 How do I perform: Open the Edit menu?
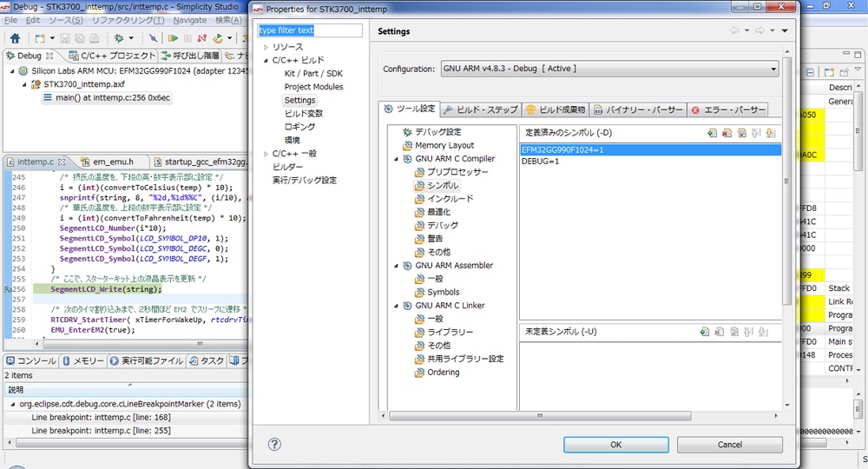(33, 20)
